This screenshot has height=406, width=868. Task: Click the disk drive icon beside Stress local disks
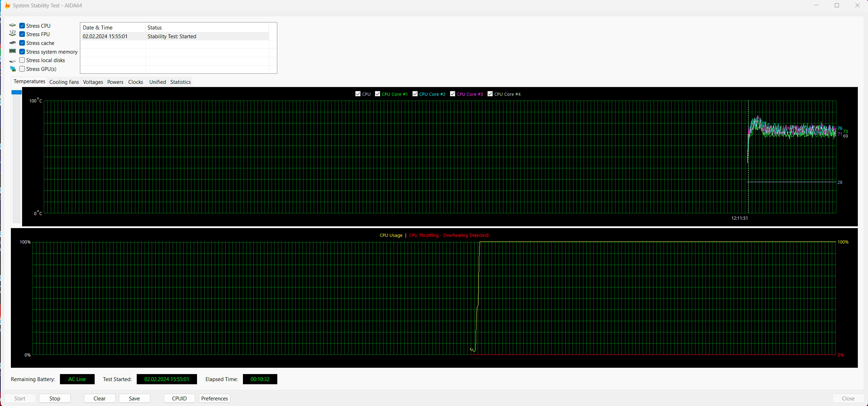point(13,61)
